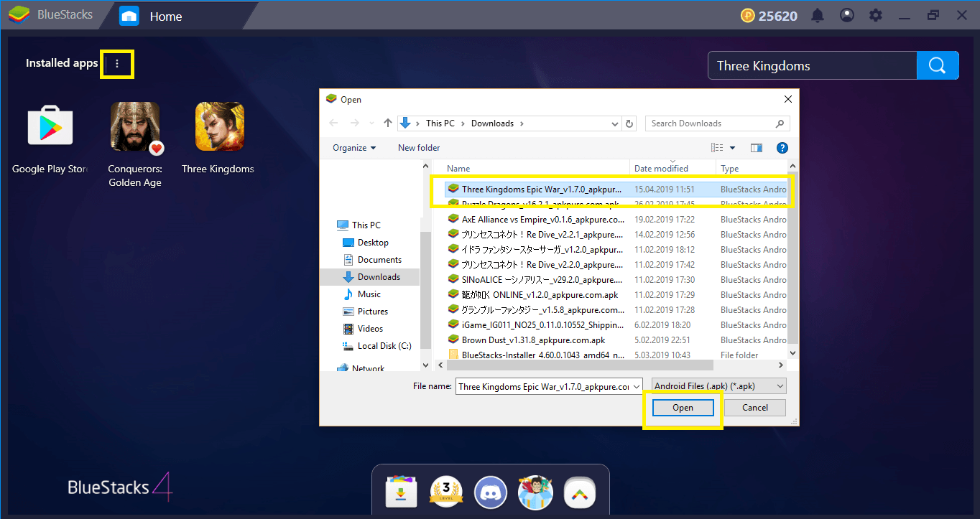Image resolution: width=980 pixels, height=519 pixels.
Task: Click chevron after Downloads in address bar
Action: click(x=522, y=123)
